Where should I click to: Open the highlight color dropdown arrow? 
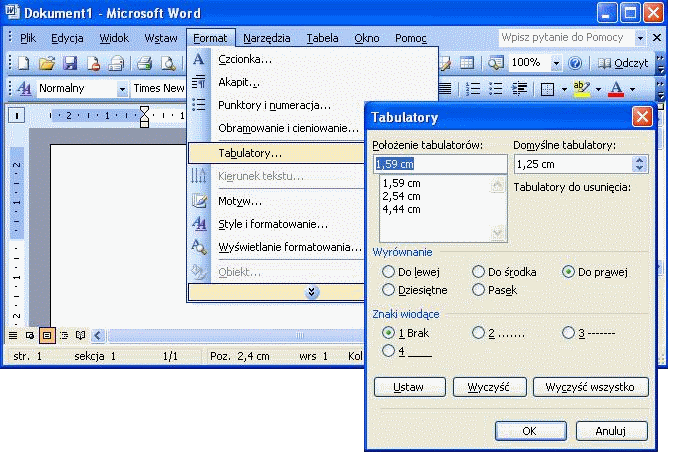pos(598,90)
